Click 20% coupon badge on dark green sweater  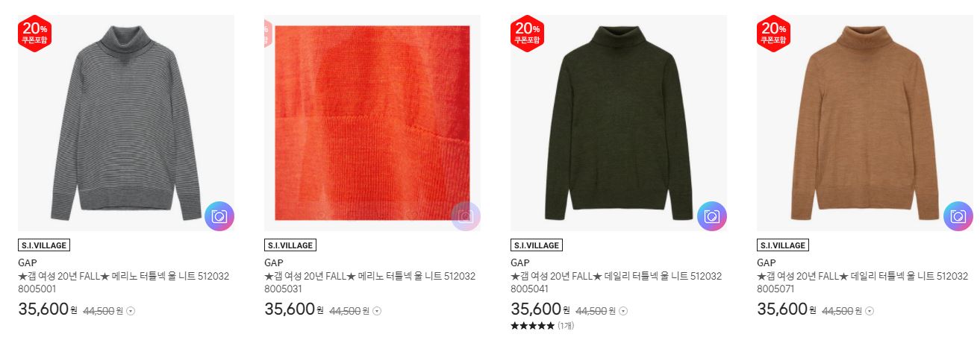(527, 33)
